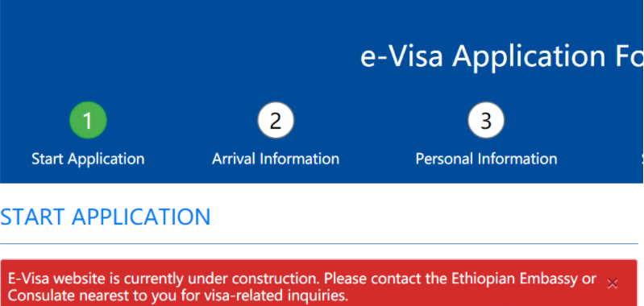644x306 pixels.
Task: Click the number 2 inside the white circle
Action: (x=276, y=121)
